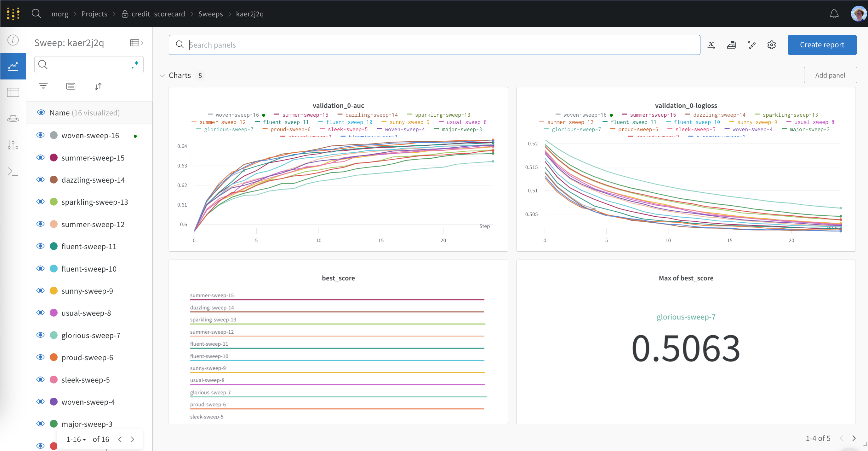868x451 pixels.
Task: Click the sort runs icon in sidebar
Action: pos(98,86)
